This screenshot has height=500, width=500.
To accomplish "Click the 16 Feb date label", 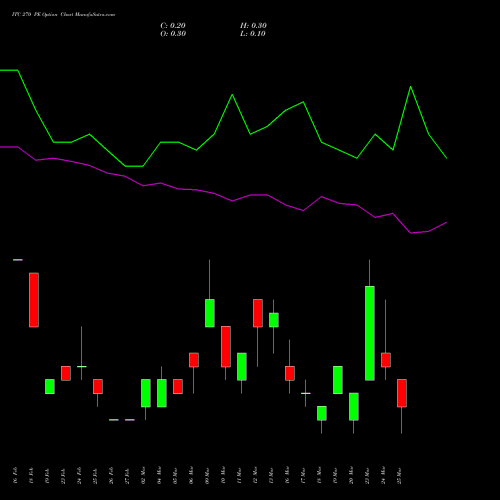I will coord(15,475).
